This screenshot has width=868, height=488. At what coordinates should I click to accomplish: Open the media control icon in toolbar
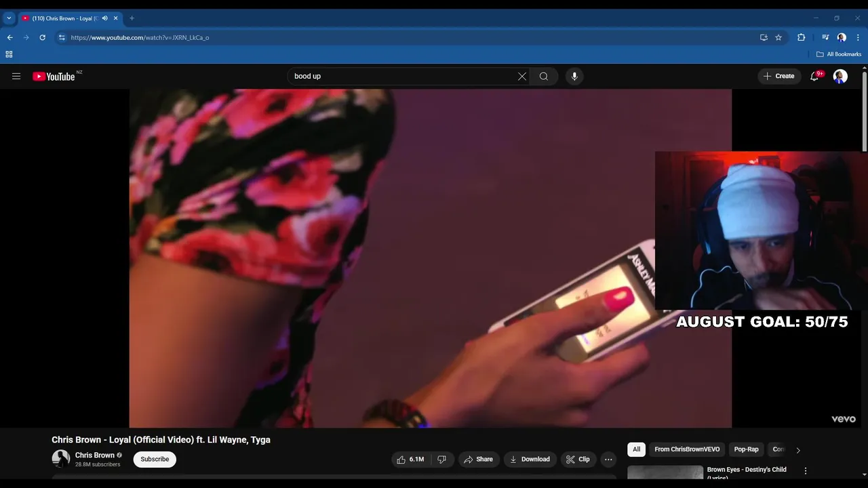click(x=825, y=37)
